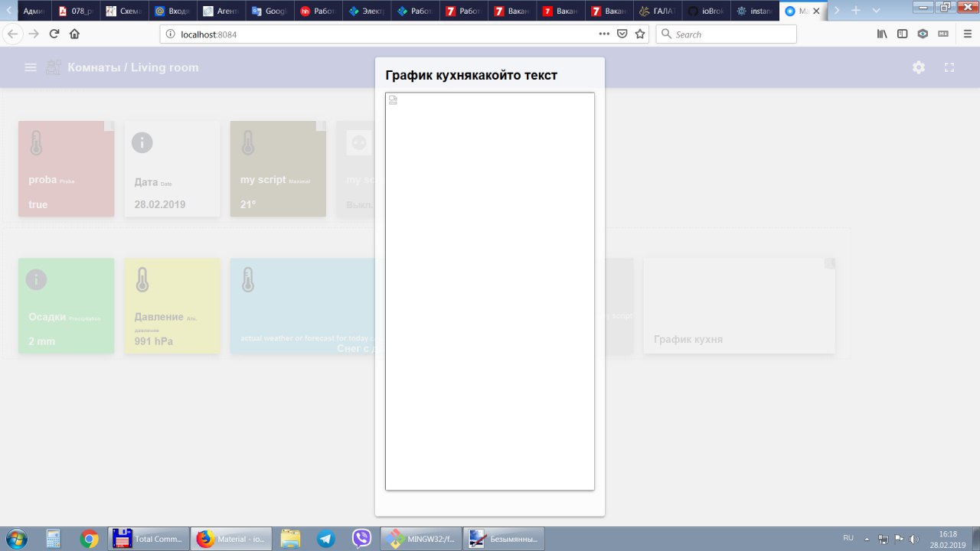Open Telegram from taskbar
The width and height of the screenshot is (980, 551).
(x=325, y=539)
